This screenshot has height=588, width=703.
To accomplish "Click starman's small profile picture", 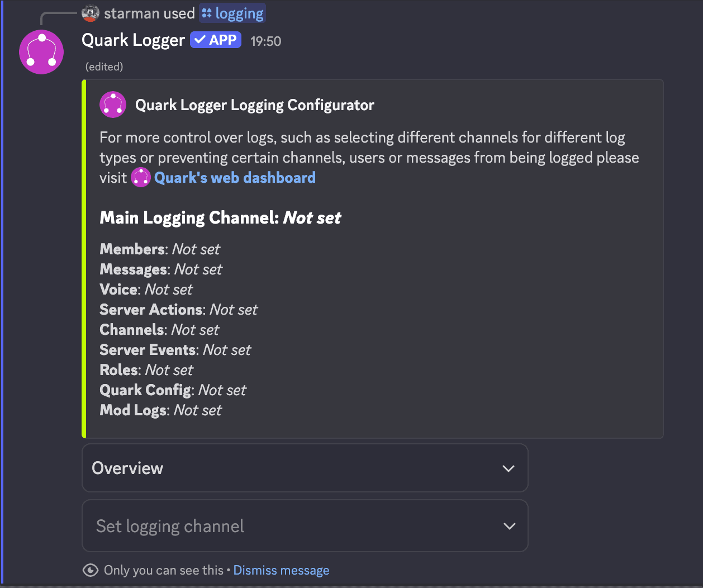I will click(x=90, y=13).
